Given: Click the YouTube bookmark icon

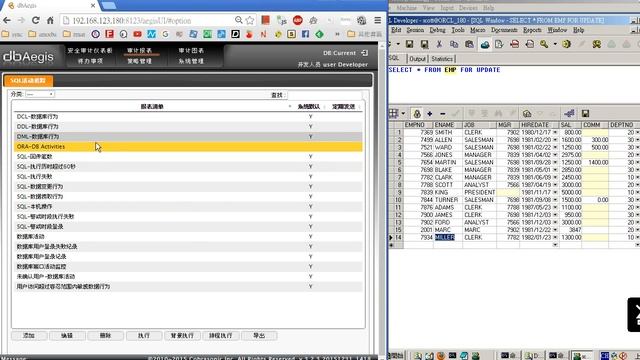Looking at the screenshot, I should (x=137, y=34).
